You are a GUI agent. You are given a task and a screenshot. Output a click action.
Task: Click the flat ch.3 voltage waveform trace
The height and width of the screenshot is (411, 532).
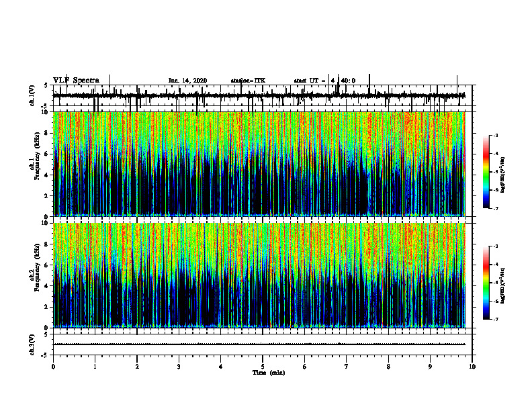[x=259, y=345]
